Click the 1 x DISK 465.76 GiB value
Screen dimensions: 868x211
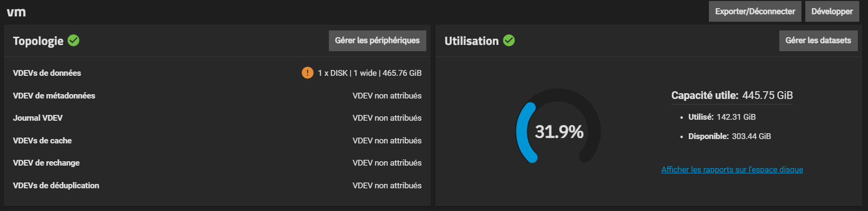point(369,73)
